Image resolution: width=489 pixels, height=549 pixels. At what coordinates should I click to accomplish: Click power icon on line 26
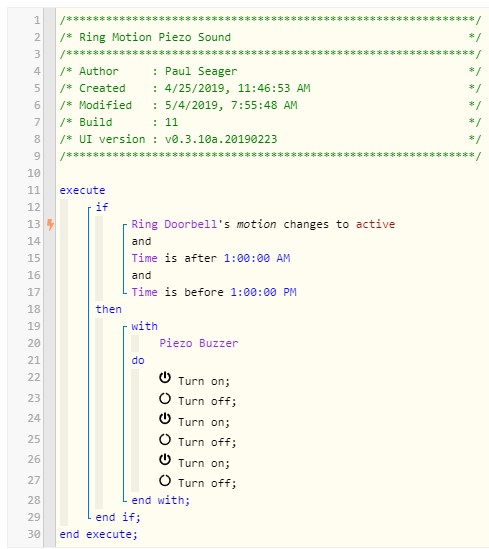(165, 460)
